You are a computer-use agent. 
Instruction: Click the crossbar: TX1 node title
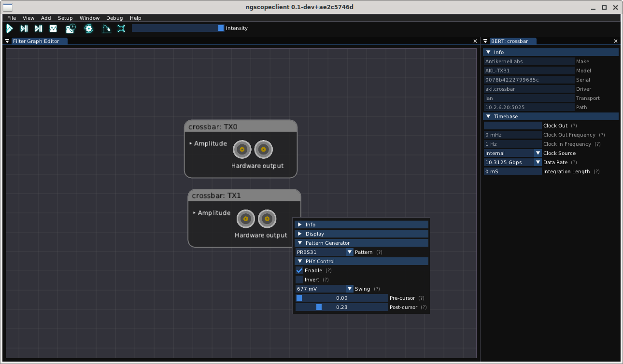(x=216, y=196)
